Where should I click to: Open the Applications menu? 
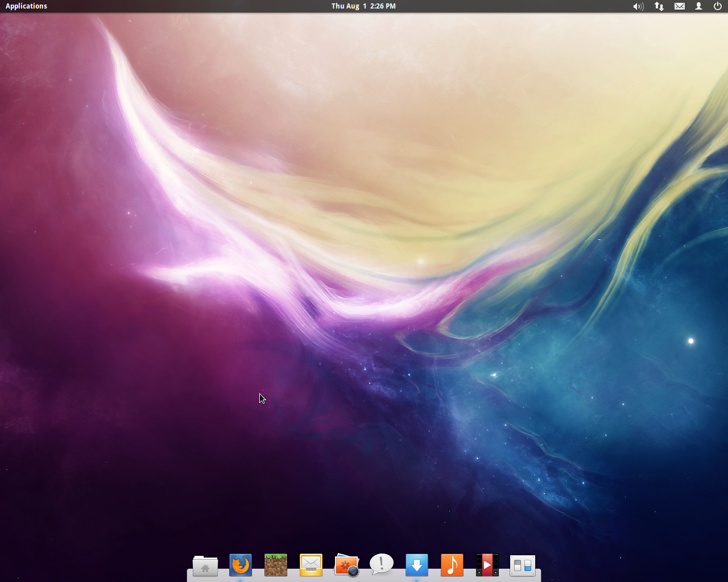(26, 6)
